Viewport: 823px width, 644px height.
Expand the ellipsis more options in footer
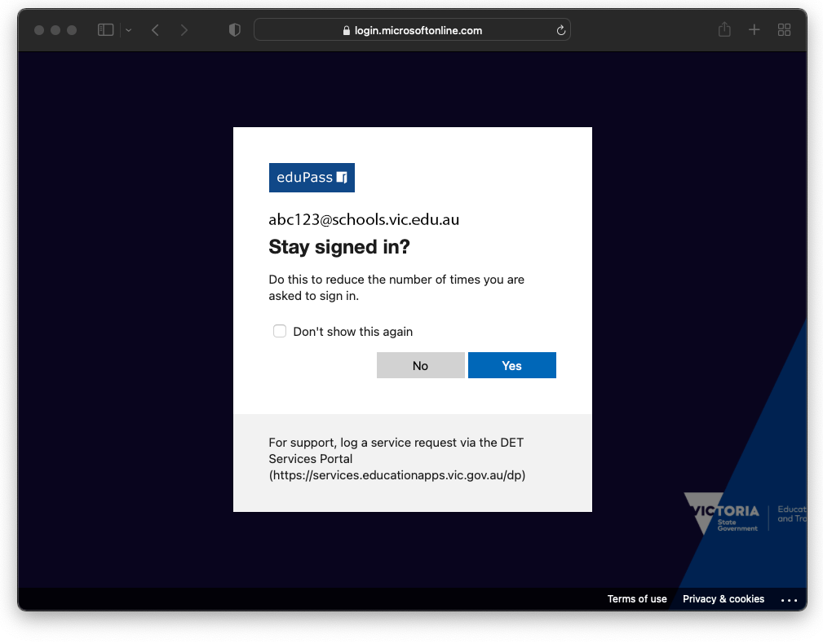[789, 600]
